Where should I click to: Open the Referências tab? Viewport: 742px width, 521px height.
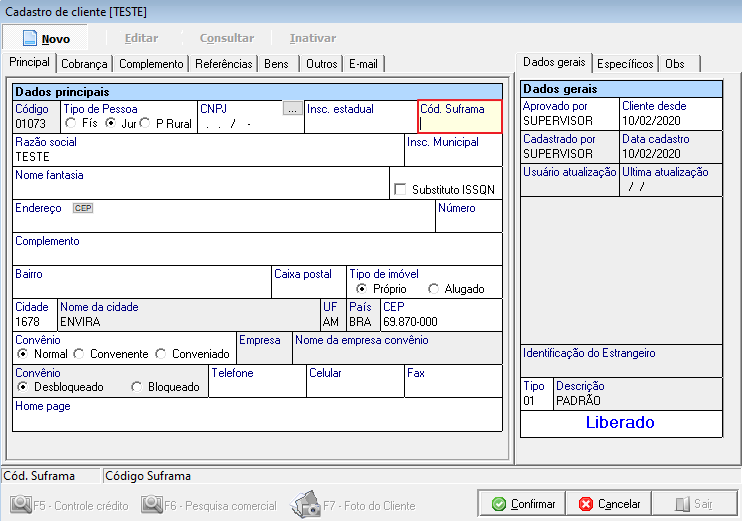coord(223,63)
